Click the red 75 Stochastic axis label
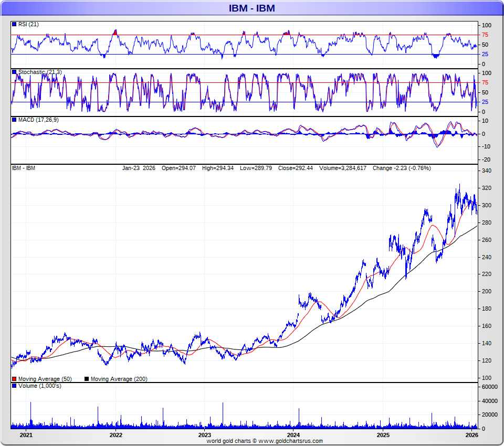Viewport: 504px width, 446px height. click(485, 83)
